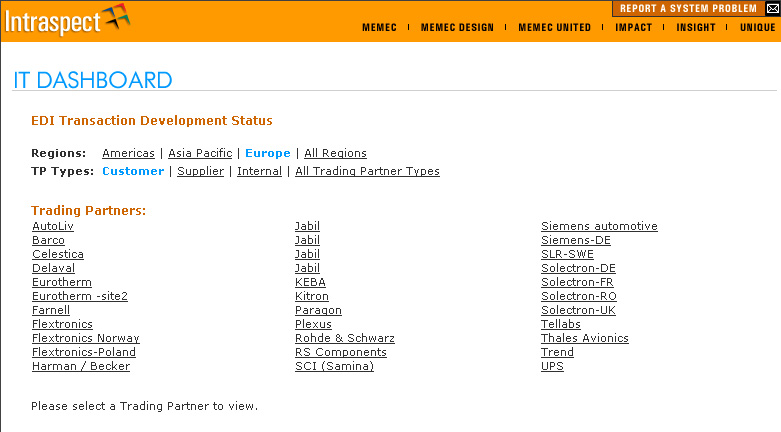Viewport: 781px width, 432px height.
Task: Select the Europe region filter
Action: tap(268, 153)
